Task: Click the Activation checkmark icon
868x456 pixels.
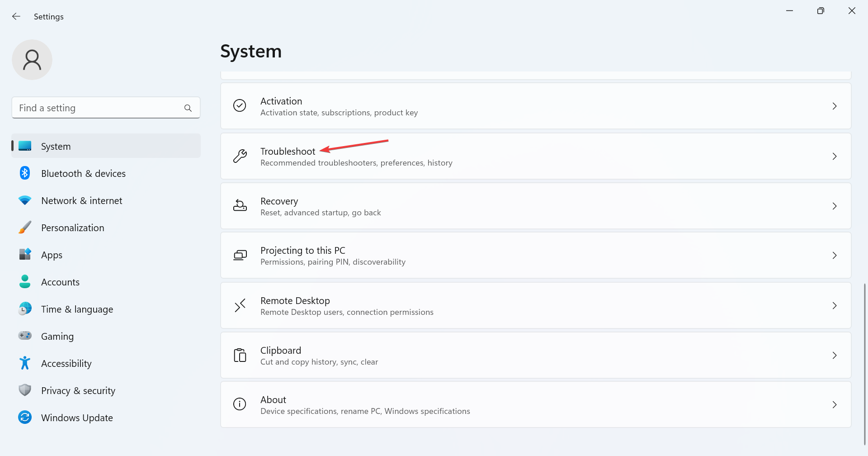Action: pos(240,105)
